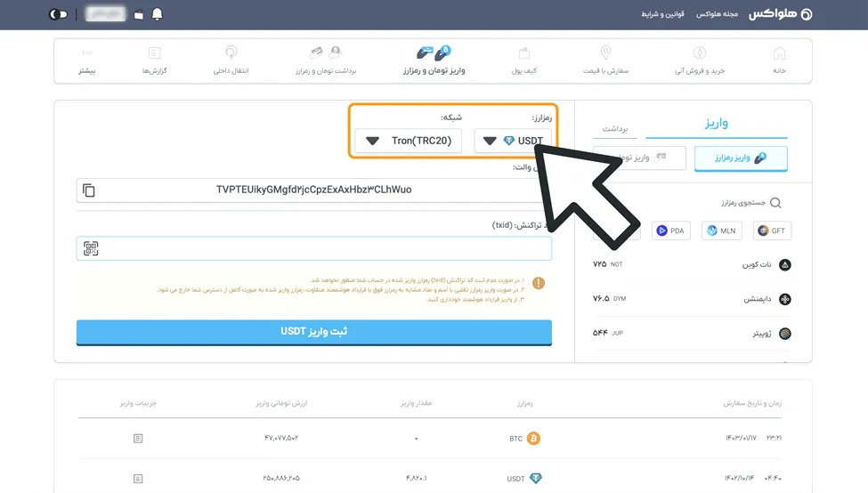Click the واریز تومان button

pyautogui.click(x=639, y=158)
